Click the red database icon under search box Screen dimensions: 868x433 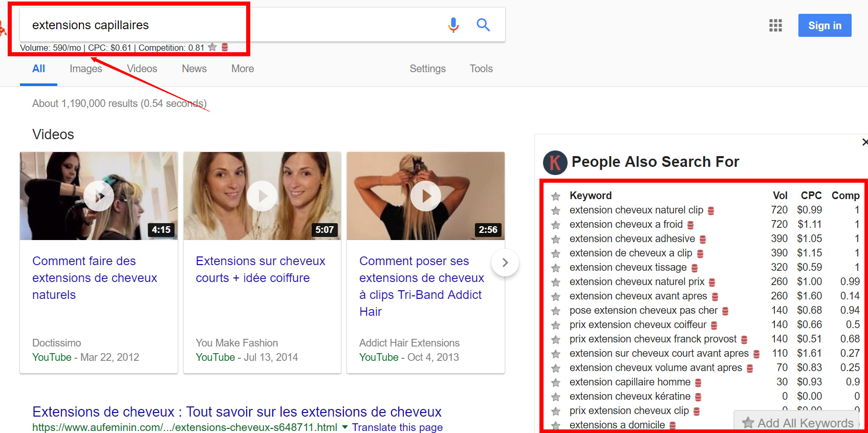(x=225, y=48)
